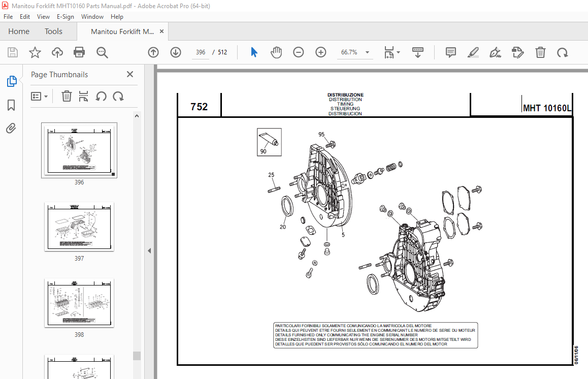Go to previous page arrow

pos(153,52)
